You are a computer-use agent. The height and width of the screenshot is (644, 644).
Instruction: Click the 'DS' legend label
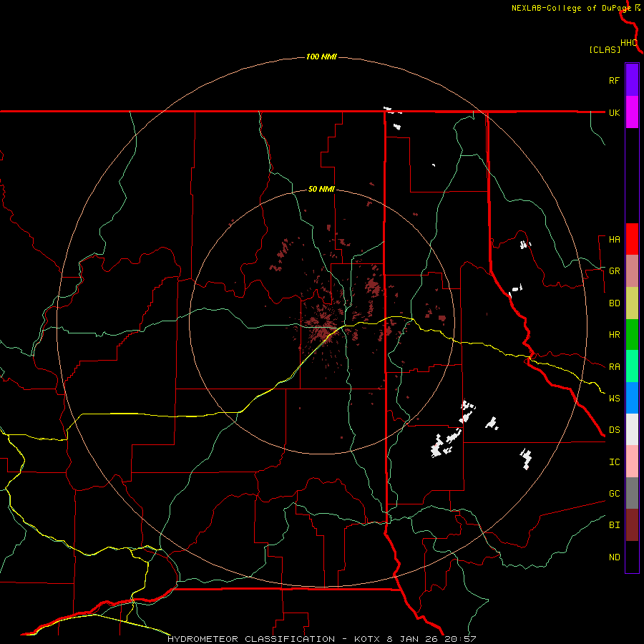(x=614, y=430)
